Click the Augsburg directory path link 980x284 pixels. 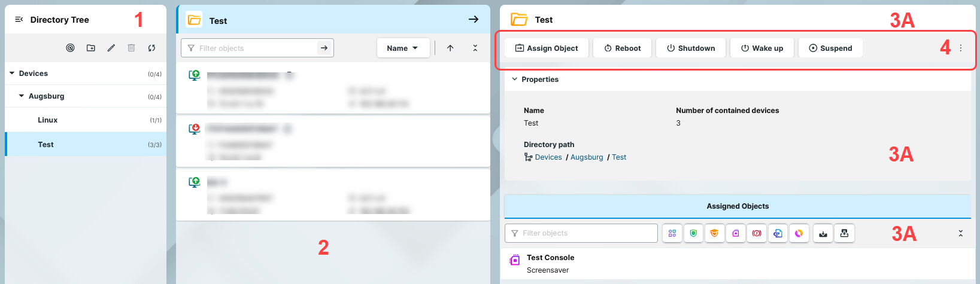[x=587, y=157]
